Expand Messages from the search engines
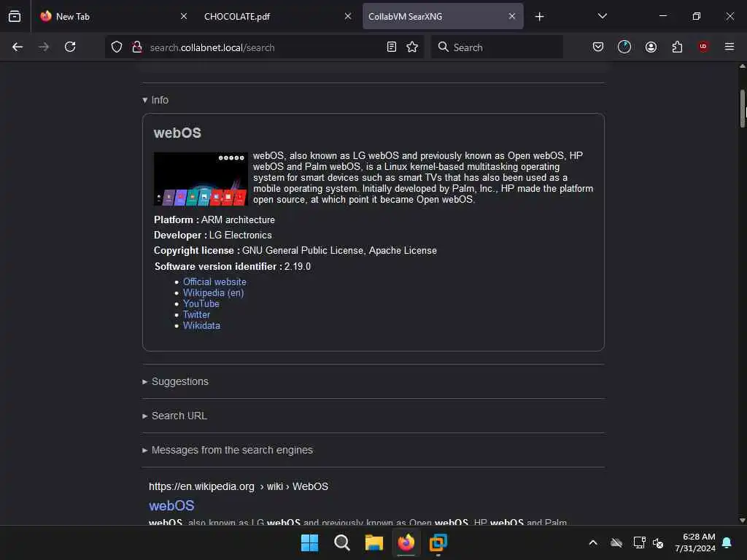The image size is (747, 560). pos(228,450)
